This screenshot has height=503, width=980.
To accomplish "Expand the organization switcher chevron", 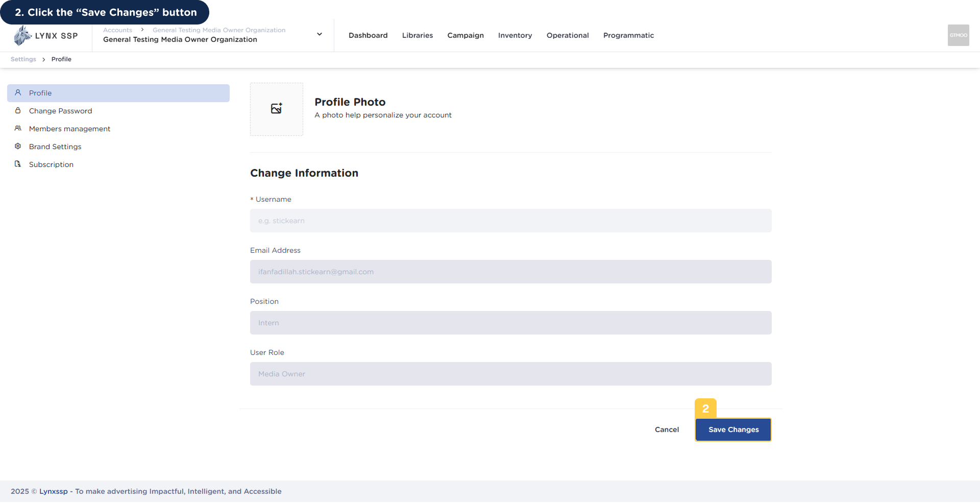I will pos(320,34).
